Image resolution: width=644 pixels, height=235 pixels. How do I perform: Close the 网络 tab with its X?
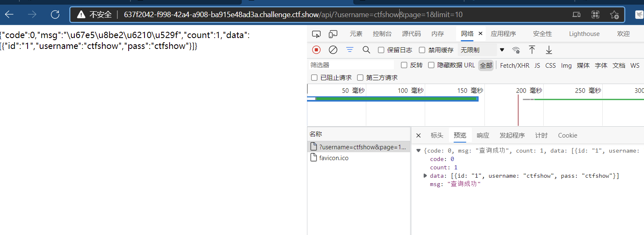click(x=480, y=33)
